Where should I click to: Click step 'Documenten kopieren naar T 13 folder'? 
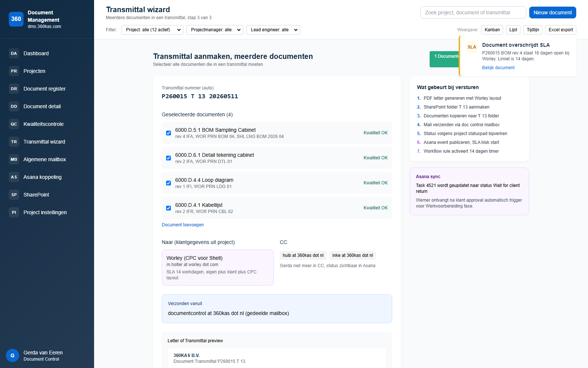461,116
